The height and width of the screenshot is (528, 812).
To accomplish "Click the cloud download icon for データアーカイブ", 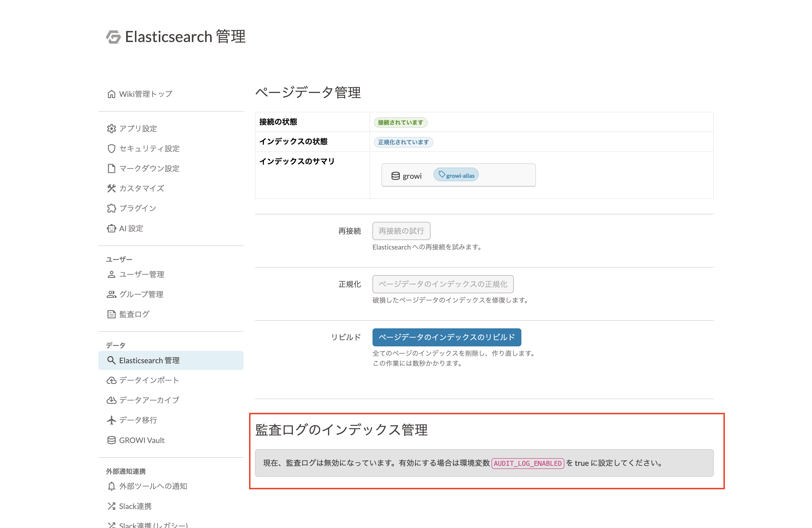I will (111, 400).
